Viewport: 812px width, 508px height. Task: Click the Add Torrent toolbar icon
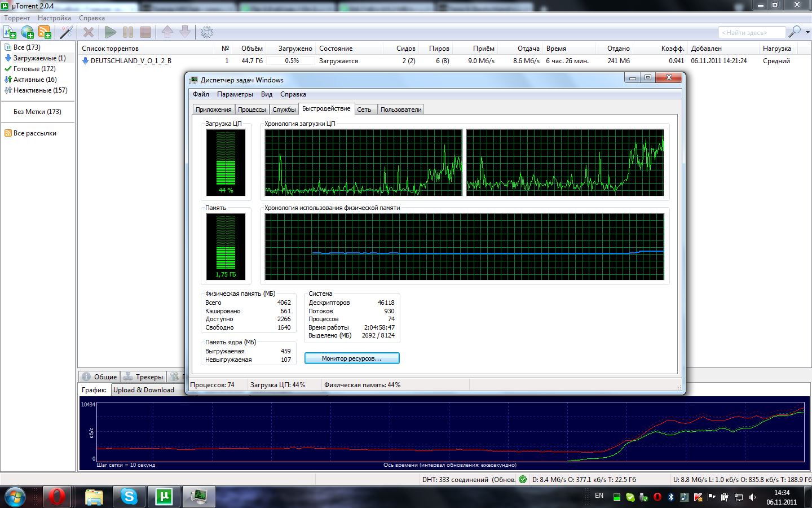(10, 32)
